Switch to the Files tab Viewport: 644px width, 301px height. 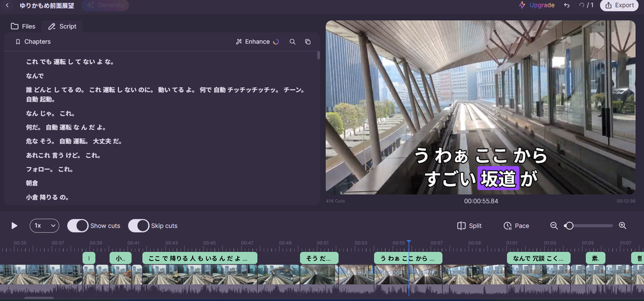tap(23, 26)
